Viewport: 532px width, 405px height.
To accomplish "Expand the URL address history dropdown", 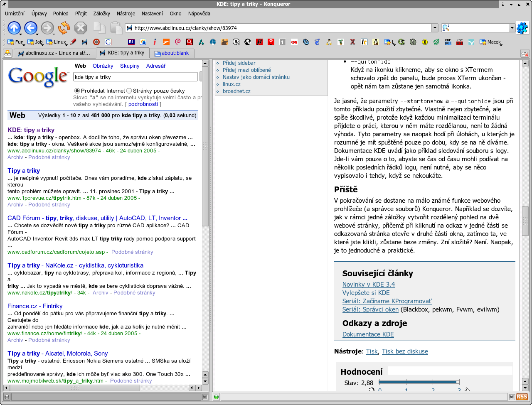I will [435, 28].
